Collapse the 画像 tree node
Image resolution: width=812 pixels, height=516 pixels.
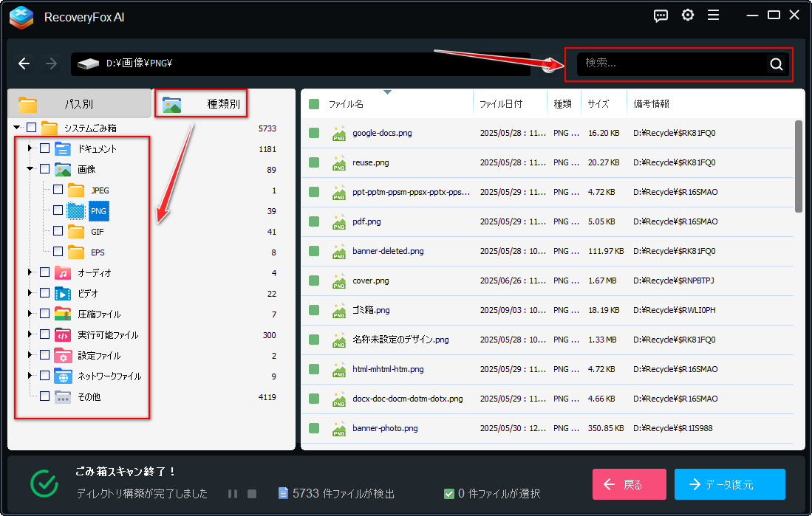coord(30,170)
